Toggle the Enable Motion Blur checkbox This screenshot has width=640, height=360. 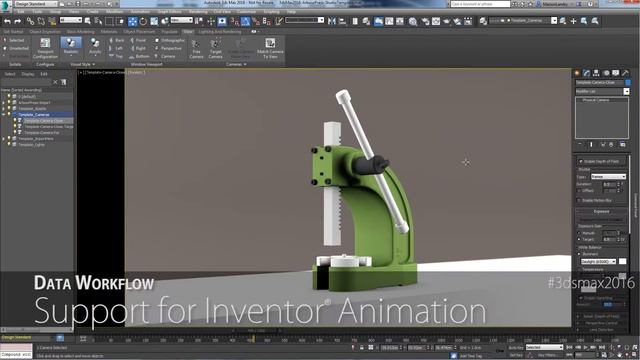[579, 200]
